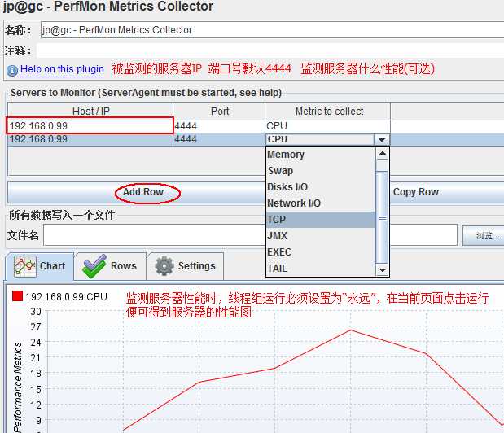The height and width of the screenshot is (433, 504).
Task: Click the empty comment field under the name
Action: coord(270,50)
